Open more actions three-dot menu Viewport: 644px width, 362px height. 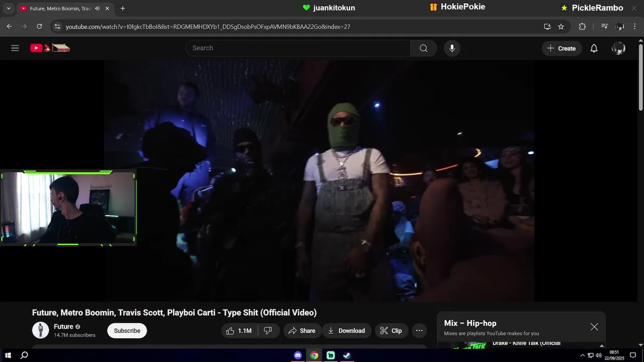coord(419,331)
